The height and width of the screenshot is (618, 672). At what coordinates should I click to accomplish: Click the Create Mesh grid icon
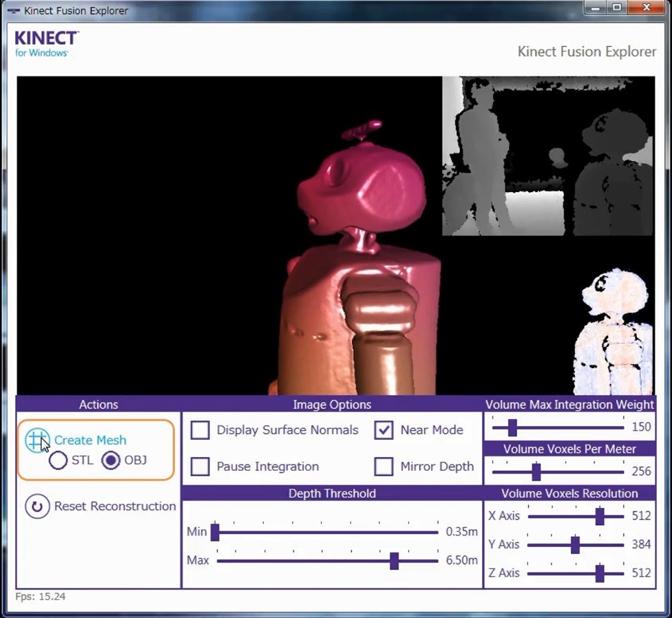pyautogui.click(x=36, y=440)
